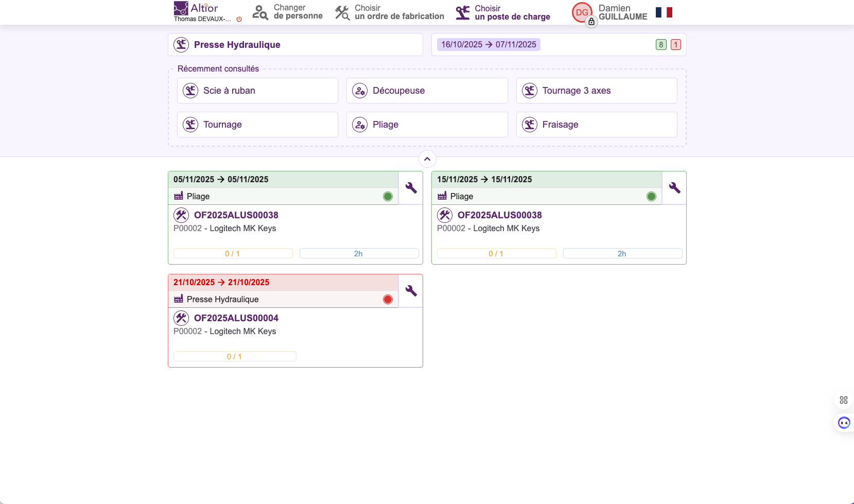Image resolution: width=854 pixels, height=504 pixels.
Task: Select the French flag language icon
Action: [x=664, y=12]
